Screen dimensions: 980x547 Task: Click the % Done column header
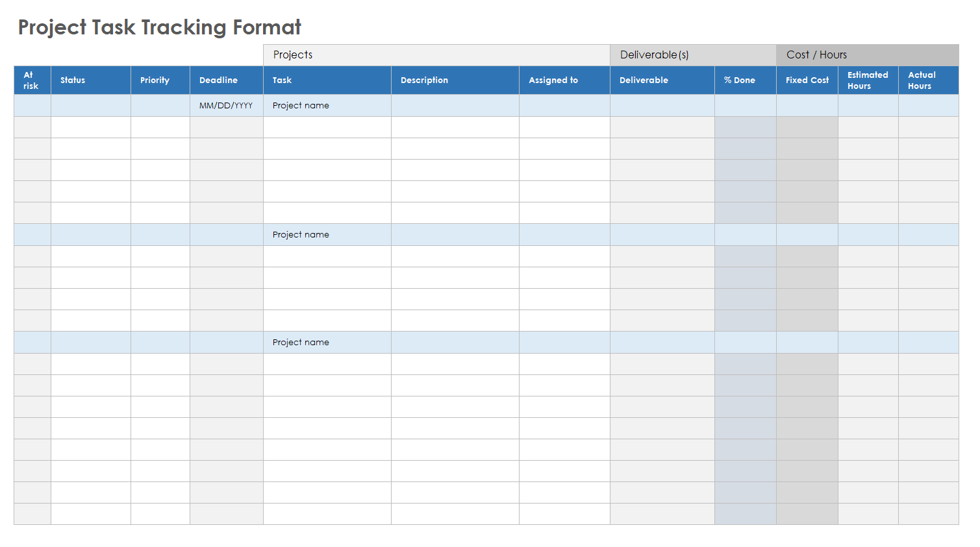pos(745,80)
